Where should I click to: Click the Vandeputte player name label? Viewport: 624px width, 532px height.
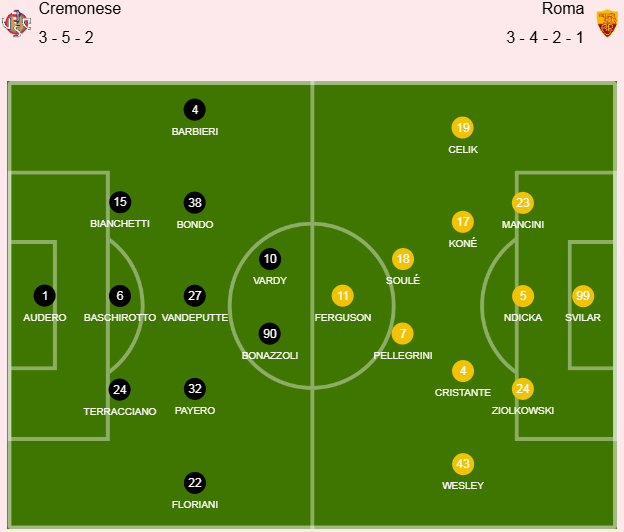pyautogui.click(x=195, y=317)
